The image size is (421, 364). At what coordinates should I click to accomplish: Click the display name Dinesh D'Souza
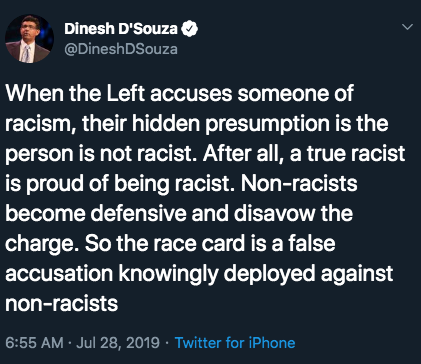click(121, 29)
